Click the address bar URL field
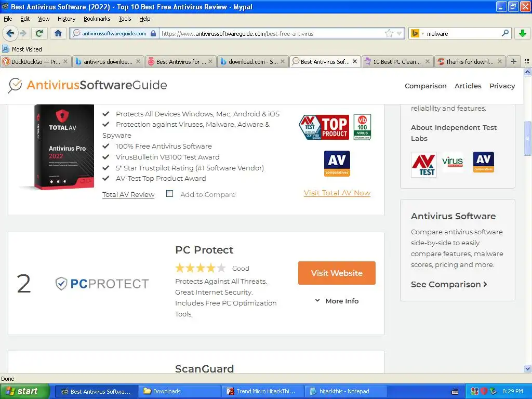The height and width of the screenshot is (399, 532). click(x=271, y=33)
